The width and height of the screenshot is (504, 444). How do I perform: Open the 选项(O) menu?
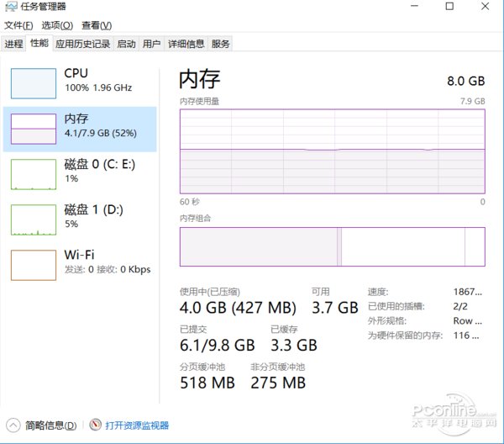point(57,26)
